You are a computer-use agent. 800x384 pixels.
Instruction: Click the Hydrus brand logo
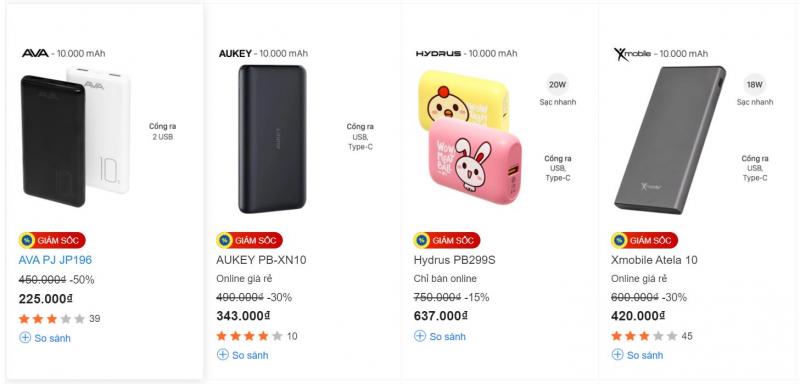pos(438,54)
